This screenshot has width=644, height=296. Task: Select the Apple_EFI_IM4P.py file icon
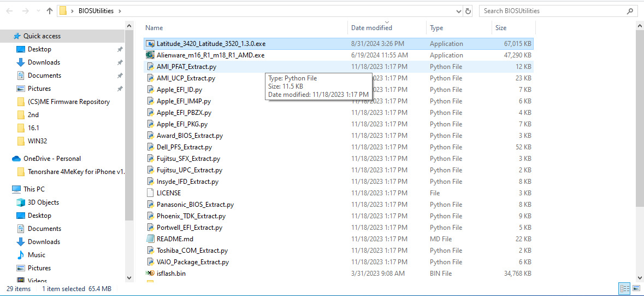coord(150,101)
